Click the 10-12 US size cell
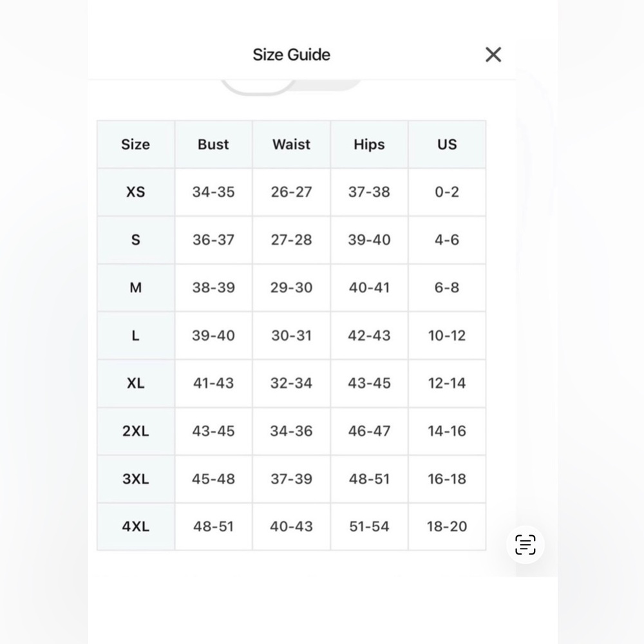644x644 pixels. [447, 336]
